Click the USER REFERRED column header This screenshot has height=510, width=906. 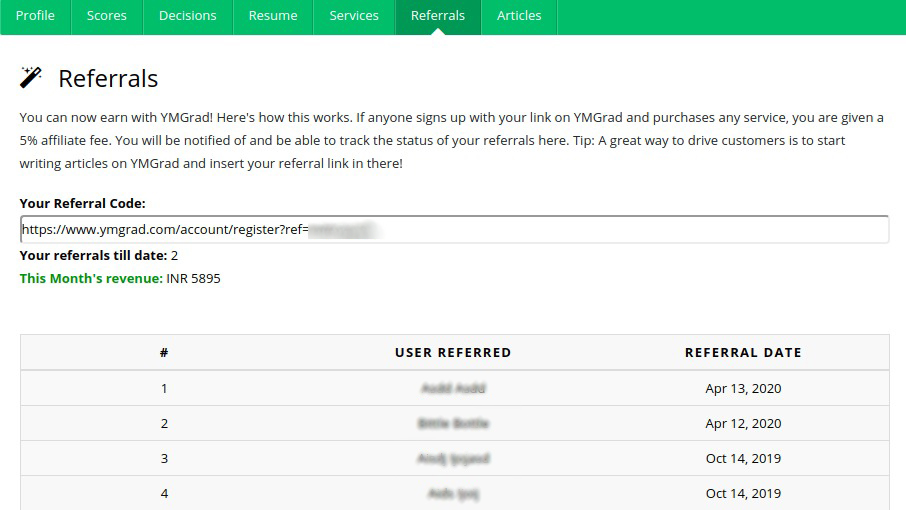click(x=453, y=352)
